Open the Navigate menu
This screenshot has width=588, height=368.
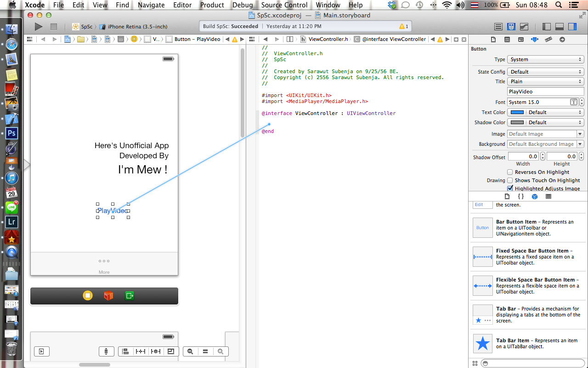click(151, 5)
